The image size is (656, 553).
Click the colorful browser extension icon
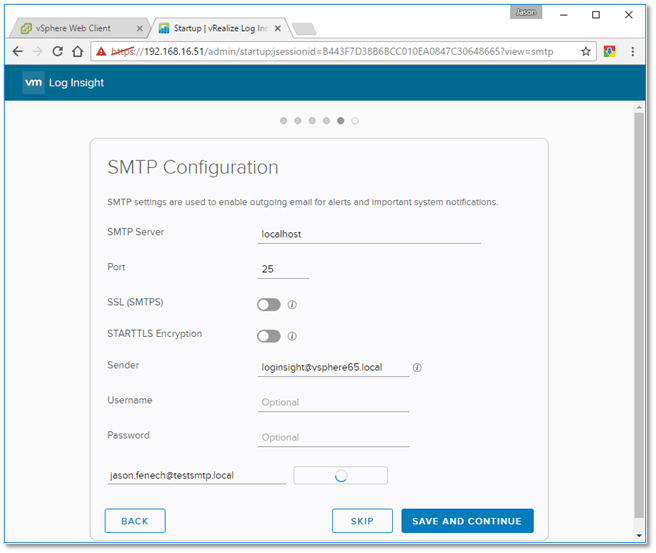pyautogui.click(x=609, y=51)
